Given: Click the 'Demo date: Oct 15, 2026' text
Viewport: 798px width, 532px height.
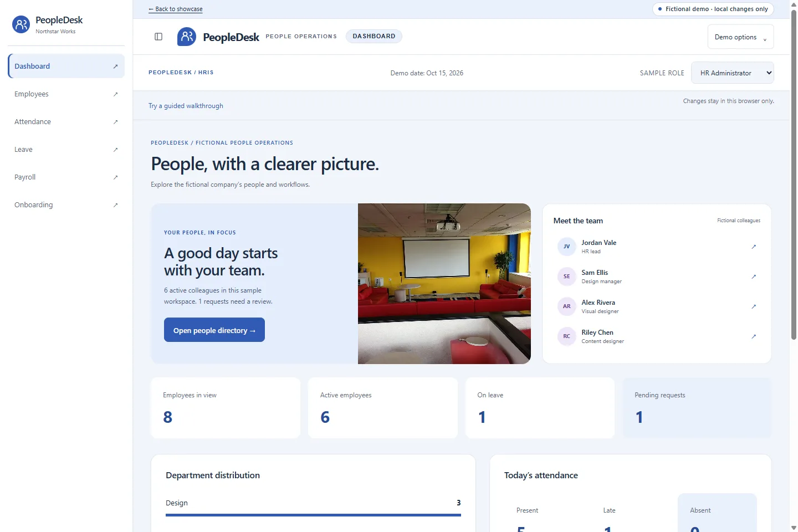Looking at the screenshot, I should point(427,73).
